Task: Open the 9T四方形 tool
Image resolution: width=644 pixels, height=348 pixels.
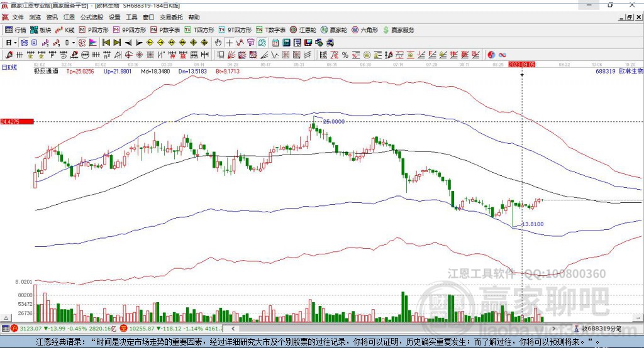Action: pyautogui.click(x=235, y=30)
